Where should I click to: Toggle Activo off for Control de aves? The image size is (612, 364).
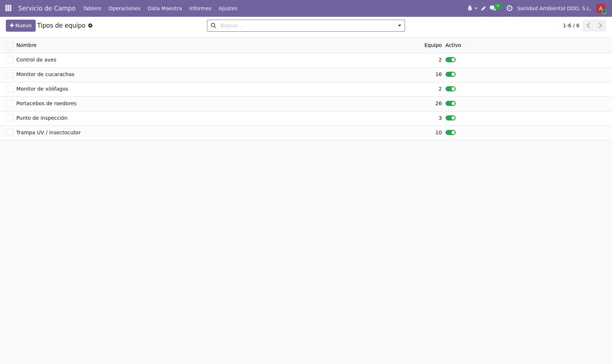point(451,60)
